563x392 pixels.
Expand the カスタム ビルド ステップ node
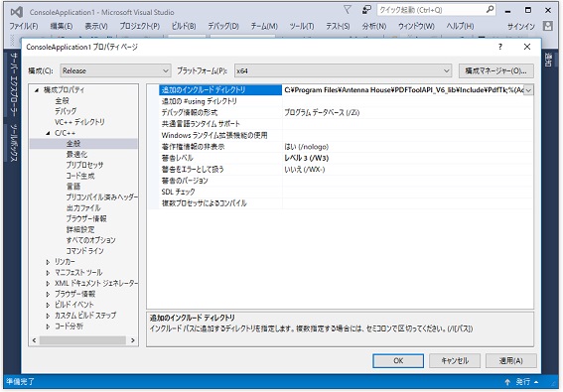click(48, 316)
